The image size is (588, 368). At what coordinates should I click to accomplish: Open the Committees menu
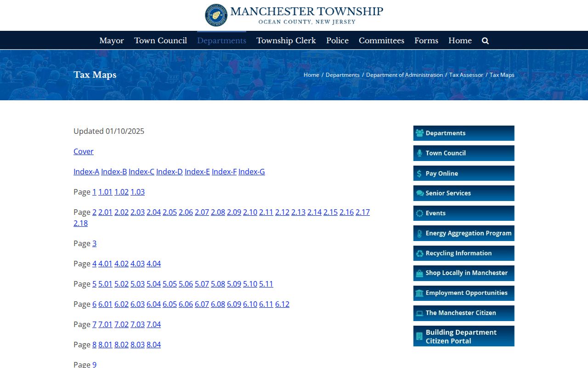point(381,40)
